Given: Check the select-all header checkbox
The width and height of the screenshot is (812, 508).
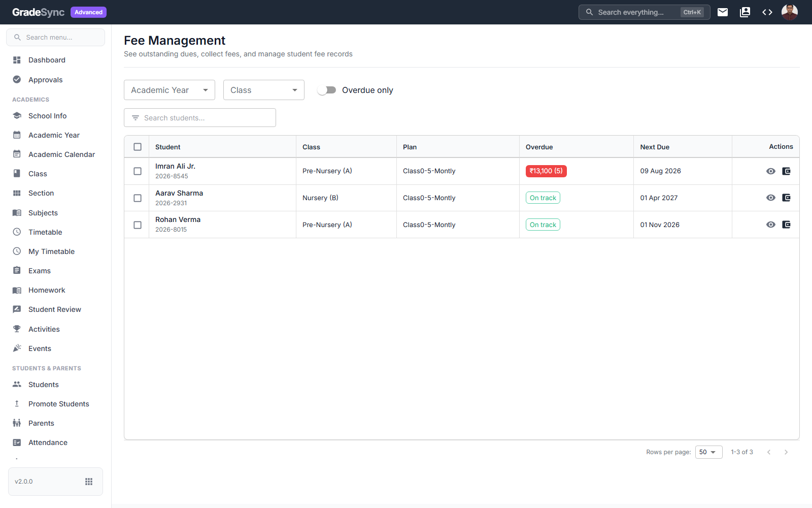Looking at the screenshot, I should pyautogui.click(x=138, y=147).
